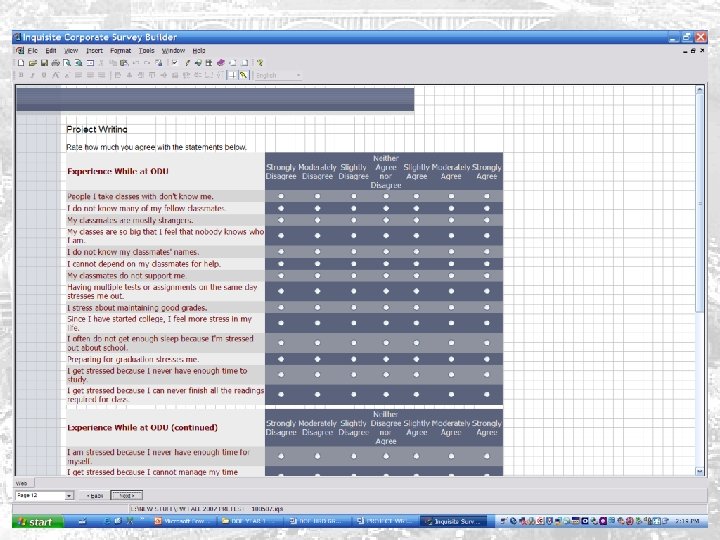Click the highlighted yellow tool icon beside the grid icon
This screenshot has width=720, height=540.
click(243, 75)
